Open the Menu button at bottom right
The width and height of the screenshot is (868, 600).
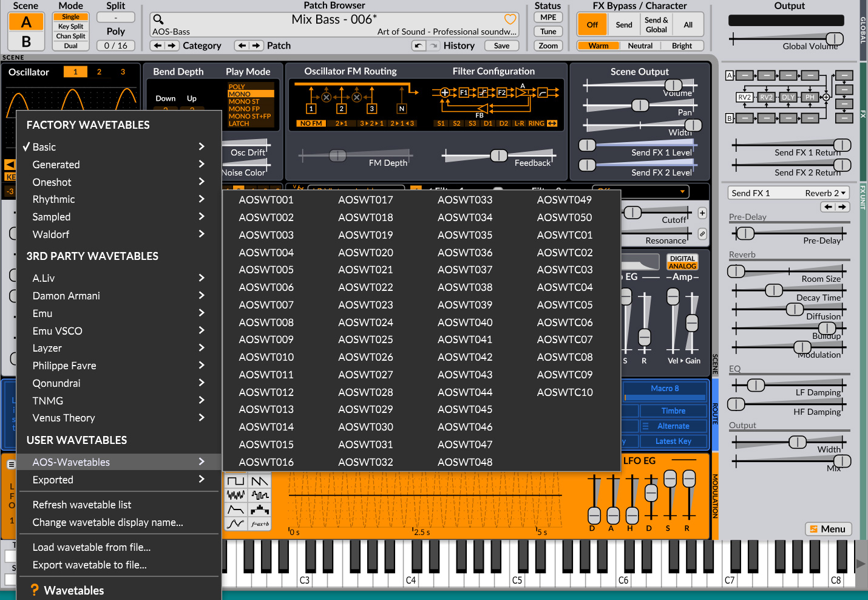coord(828,528)
